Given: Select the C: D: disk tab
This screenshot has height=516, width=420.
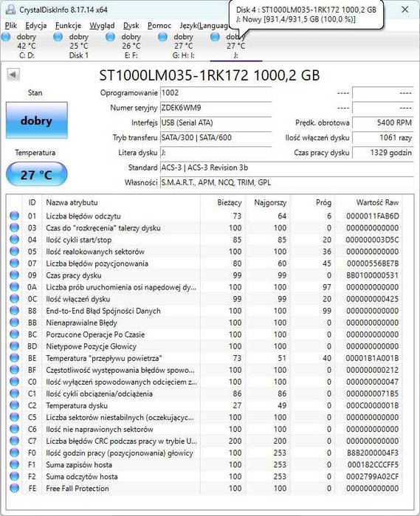Looking at the screenshot, I should (27, 46).
